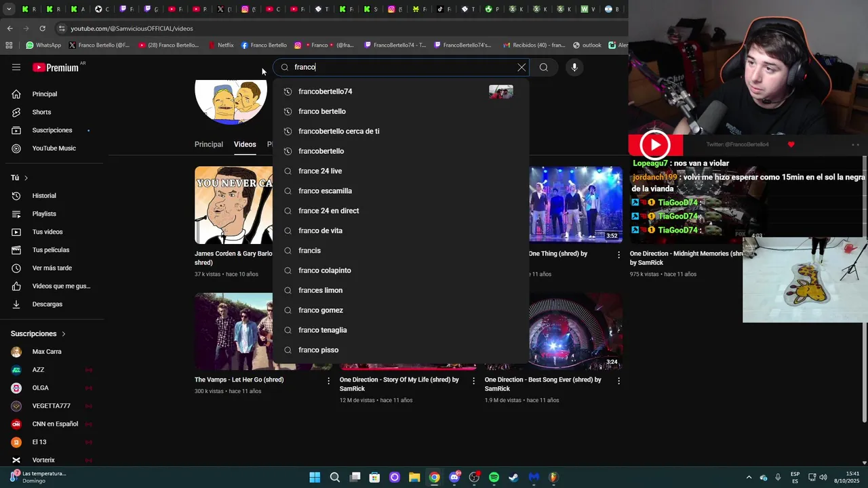Open options for Best Song Ever video
This screenshot has width=868, height=488.
tap(618, 381)
